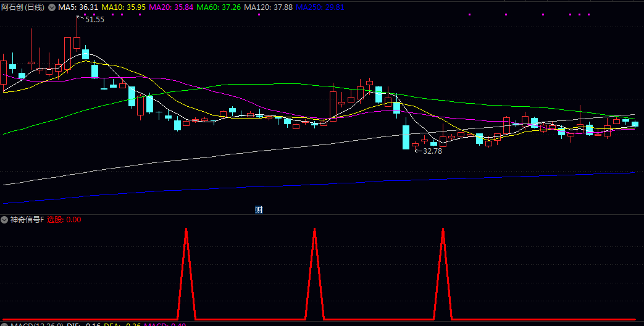The height and width of the screenshot is (326, 644).
Task: Click the MA5 value label
Action: (x=78, y=7)
